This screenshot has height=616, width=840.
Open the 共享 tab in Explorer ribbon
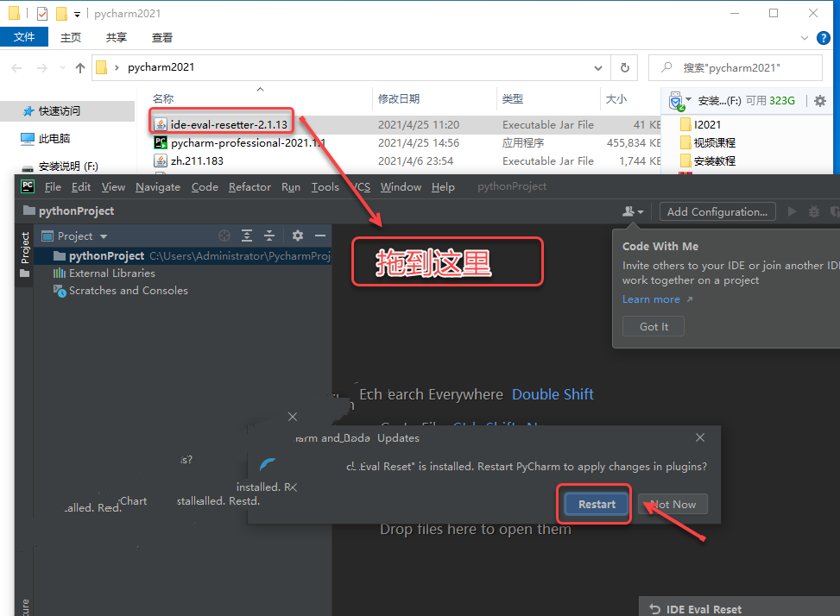click(x=117, y=37)
